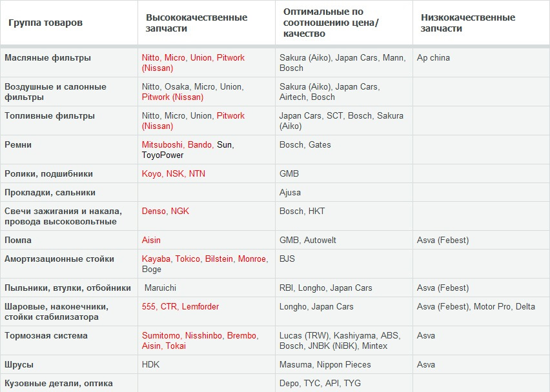550x392 pixels.
Task: Click the red Aisin link in the Помпа row
Action: 151,240
